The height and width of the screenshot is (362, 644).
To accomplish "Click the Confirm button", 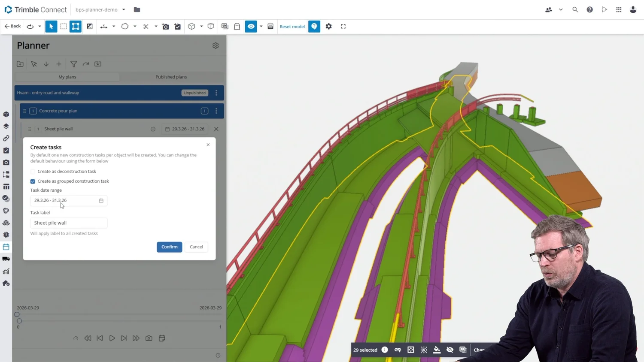I will [170, 247].
